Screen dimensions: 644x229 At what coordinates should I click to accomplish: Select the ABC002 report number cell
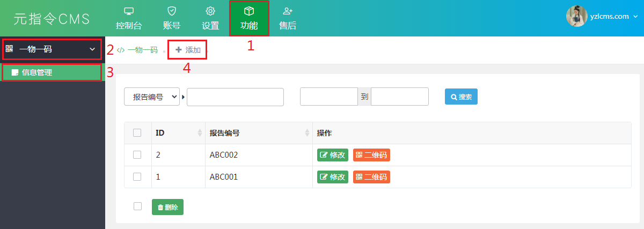click(x=259, y=155)
